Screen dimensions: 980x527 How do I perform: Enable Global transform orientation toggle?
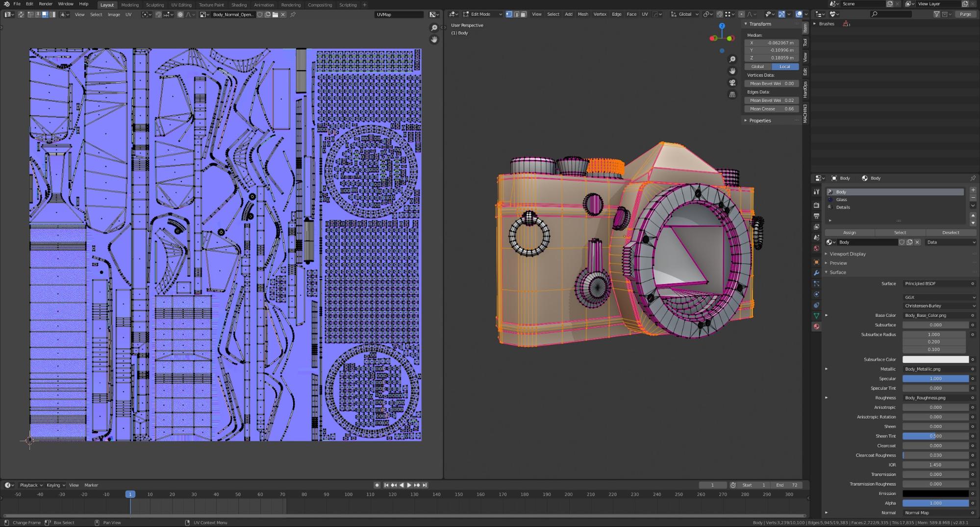[757, 67]
